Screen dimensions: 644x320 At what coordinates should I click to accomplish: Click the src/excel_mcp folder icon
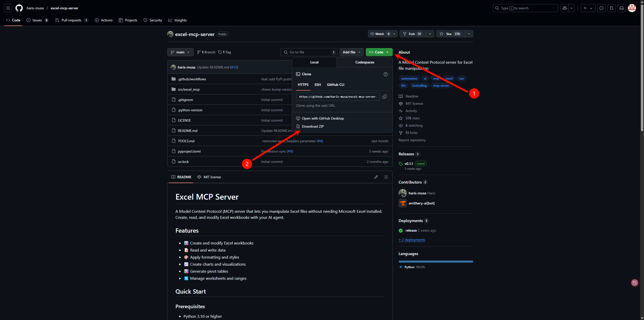click(174, 89)
